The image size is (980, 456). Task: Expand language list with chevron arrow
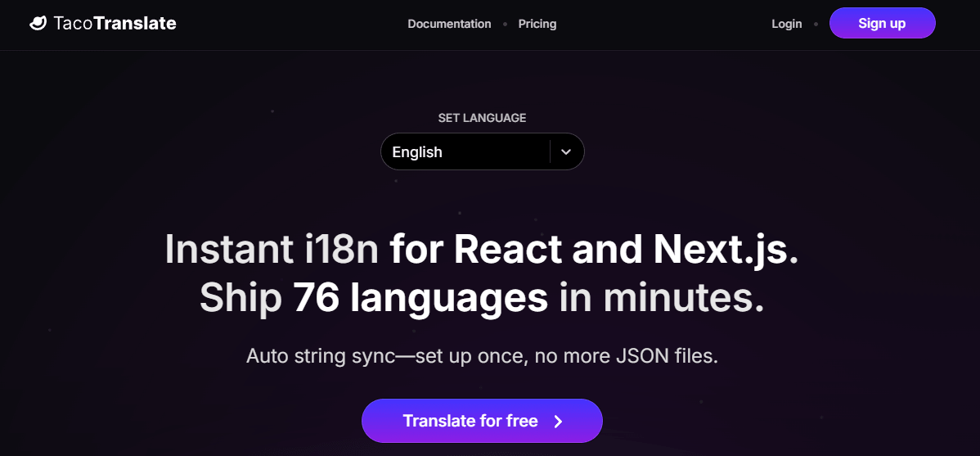[x=566, y=151]
